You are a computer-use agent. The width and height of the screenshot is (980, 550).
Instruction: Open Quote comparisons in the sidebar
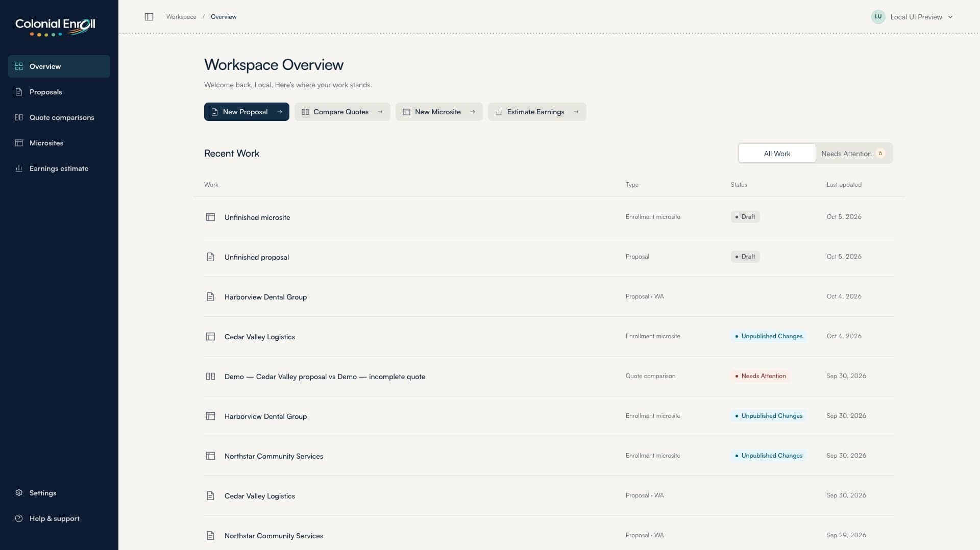(59, 117)
